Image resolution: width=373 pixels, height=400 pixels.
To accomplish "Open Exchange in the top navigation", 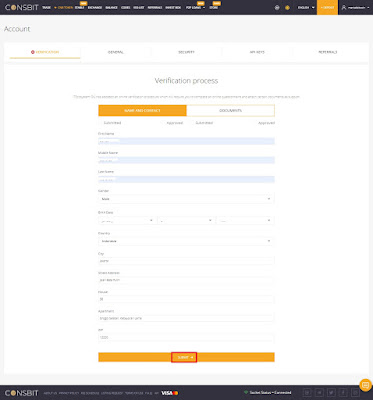I will tap(95, 7).
